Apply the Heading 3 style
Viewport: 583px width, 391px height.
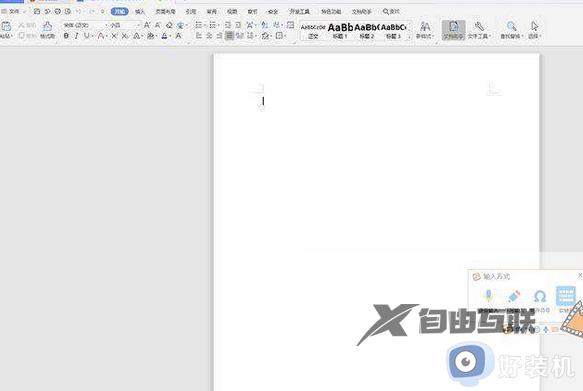(393, 31)
